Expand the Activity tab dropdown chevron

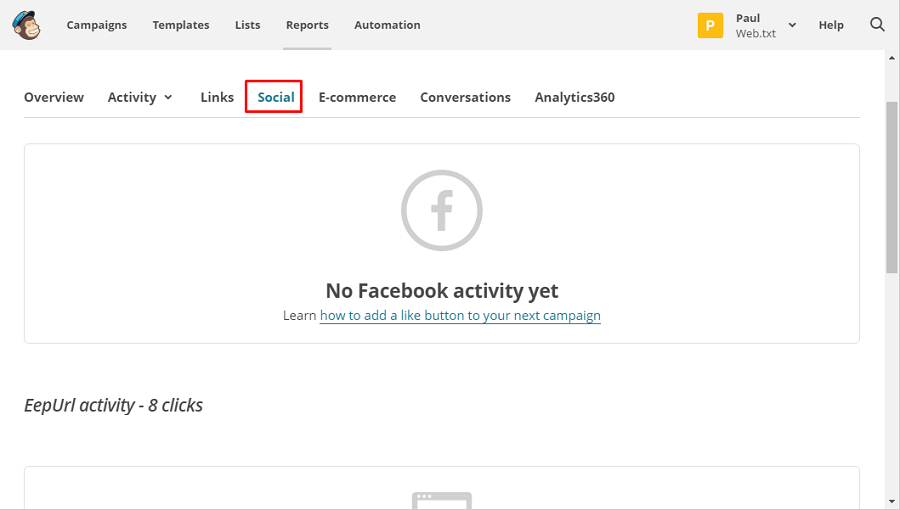[x=168, y=98]
